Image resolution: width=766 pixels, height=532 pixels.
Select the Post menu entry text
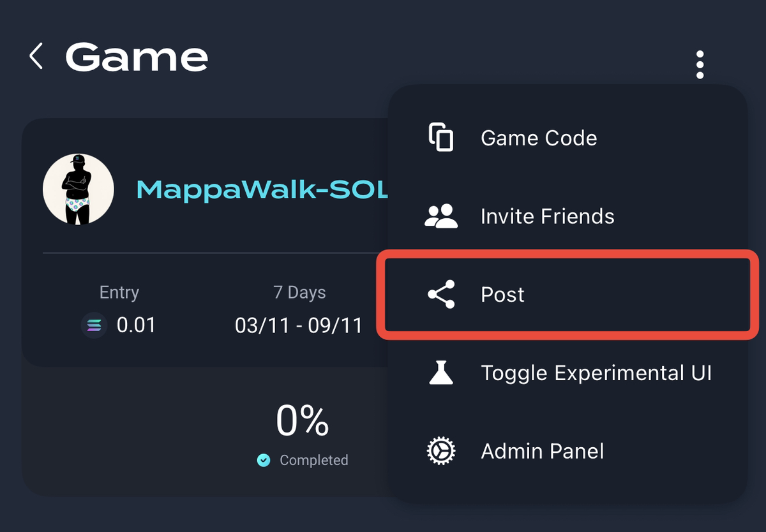click(502, 295)
